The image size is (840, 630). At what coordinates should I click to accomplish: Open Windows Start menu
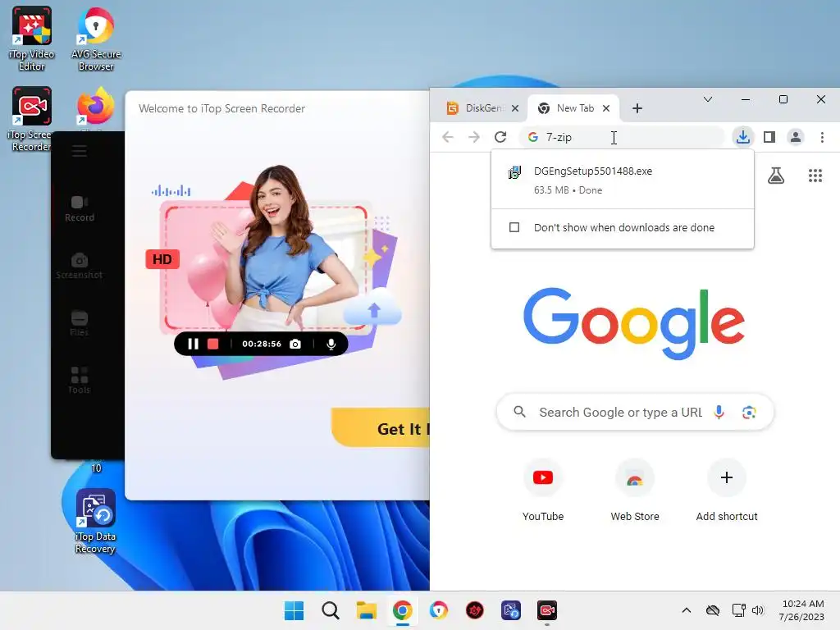294,610
